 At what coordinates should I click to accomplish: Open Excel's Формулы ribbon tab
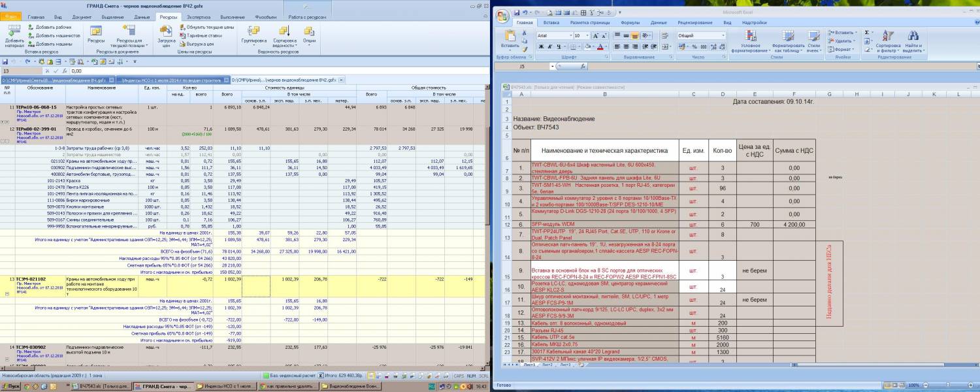630,22
